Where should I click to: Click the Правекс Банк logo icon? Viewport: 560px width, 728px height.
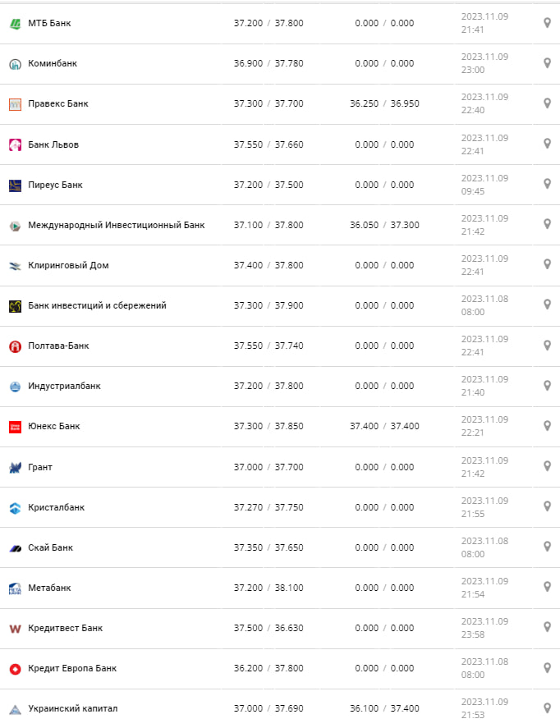coord(15,104)
